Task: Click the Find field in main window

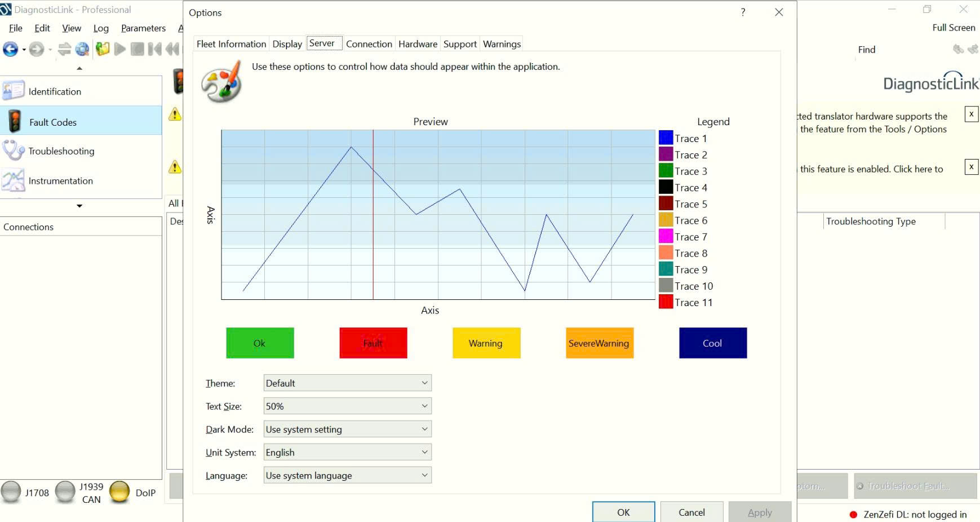Action: [866, 50]
